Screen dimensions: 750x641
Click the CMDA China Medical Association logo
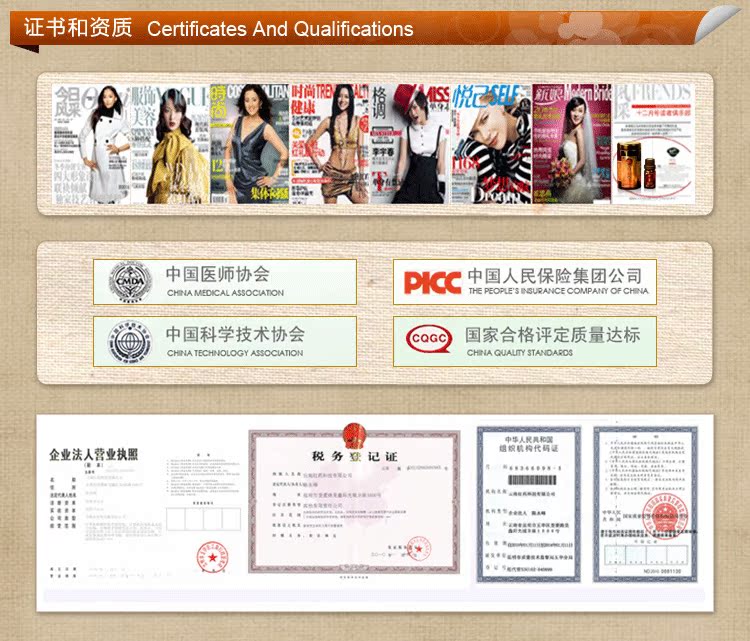[x=128, y=282]
